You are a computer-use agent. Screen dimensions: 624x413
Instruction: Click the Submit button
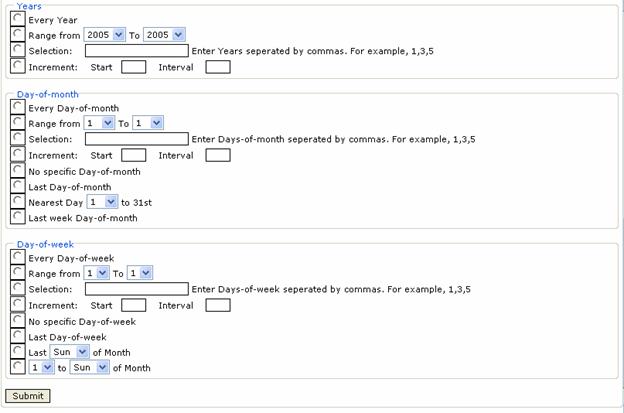27,396
